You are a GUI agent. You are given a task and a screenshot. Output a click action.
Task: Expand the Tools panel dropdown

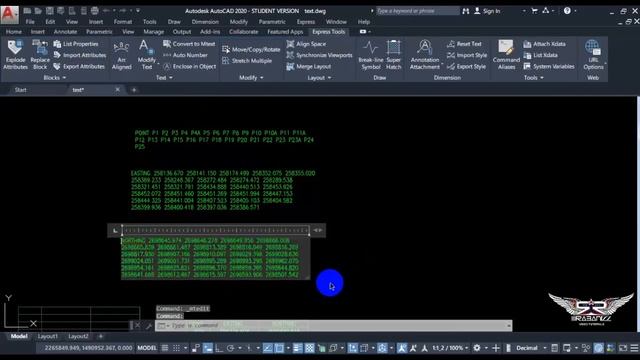click(534, 78)
